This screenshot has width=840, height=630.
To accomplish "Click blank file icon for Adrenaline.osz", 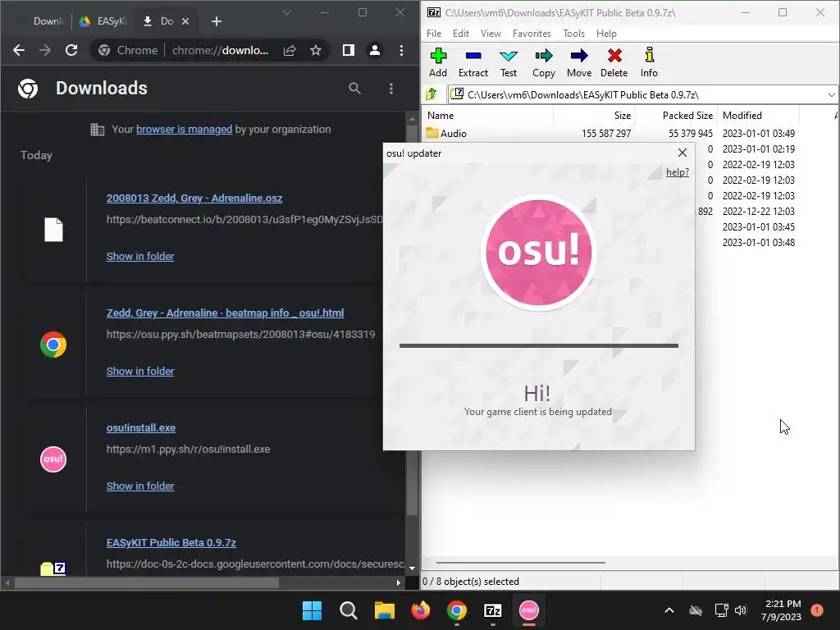I will click(53, 230).
